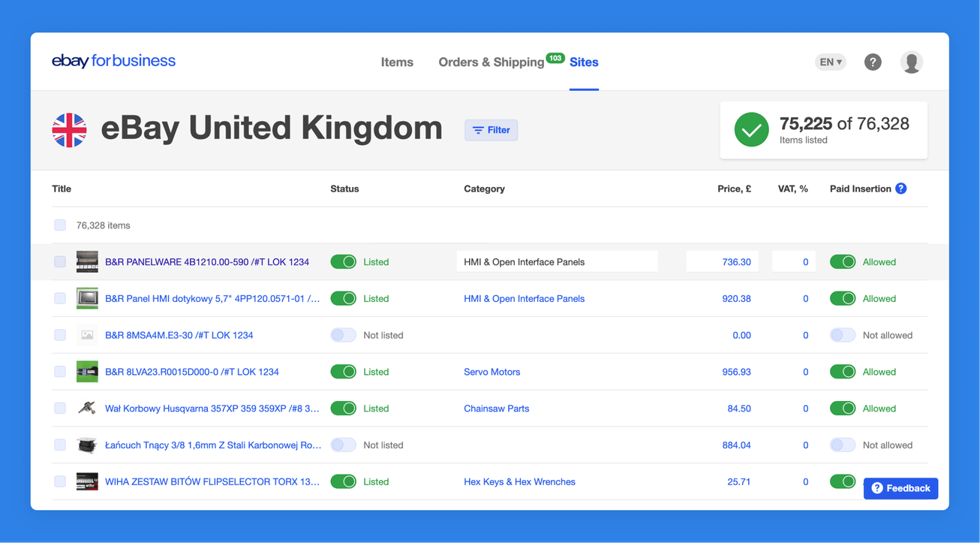Click the price 920.38
Image resolution: width=980 pixels, height=543 pixels.
tap(736, 298)
